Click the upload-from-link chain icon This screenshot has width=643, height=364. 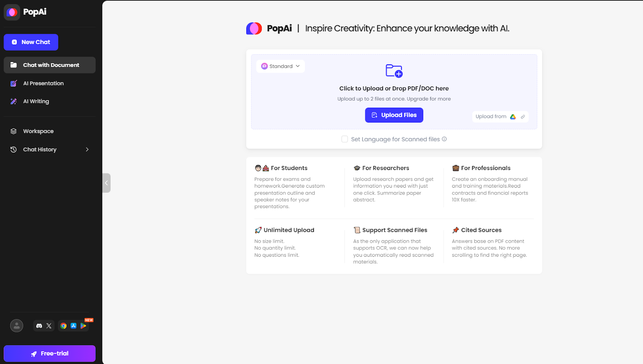click(523, 117)
